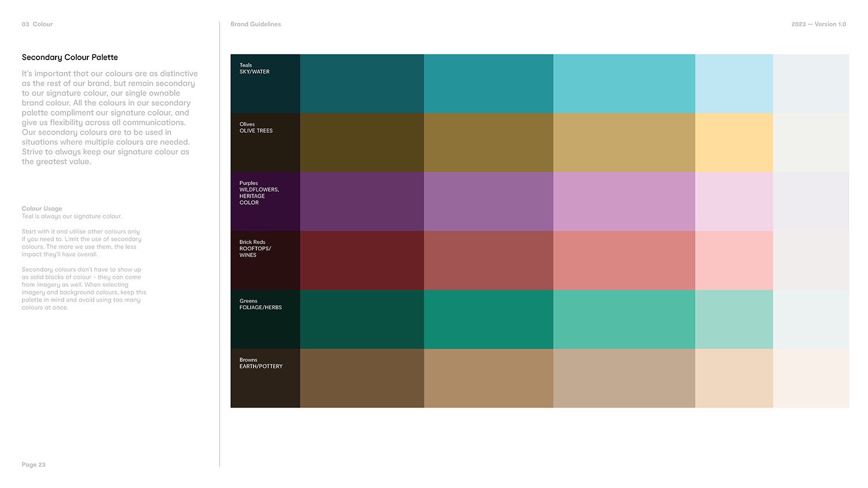The width and height of the screenshot is (868, 488).
Task: Pick the medium mauve swatch in the Purples row
Action: coord(488,201)
